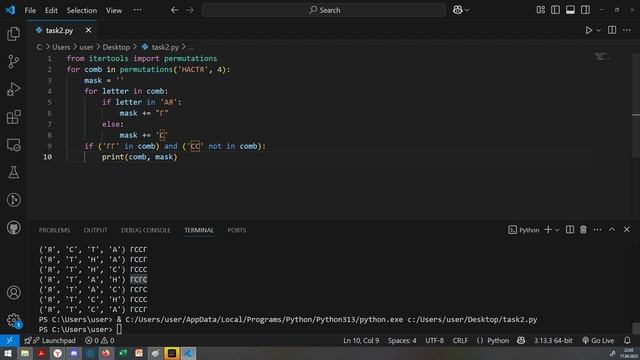This screenshot has height=360, width=640.
Task: Toggle the bottom panel visibility
Action: pos(570,10)
